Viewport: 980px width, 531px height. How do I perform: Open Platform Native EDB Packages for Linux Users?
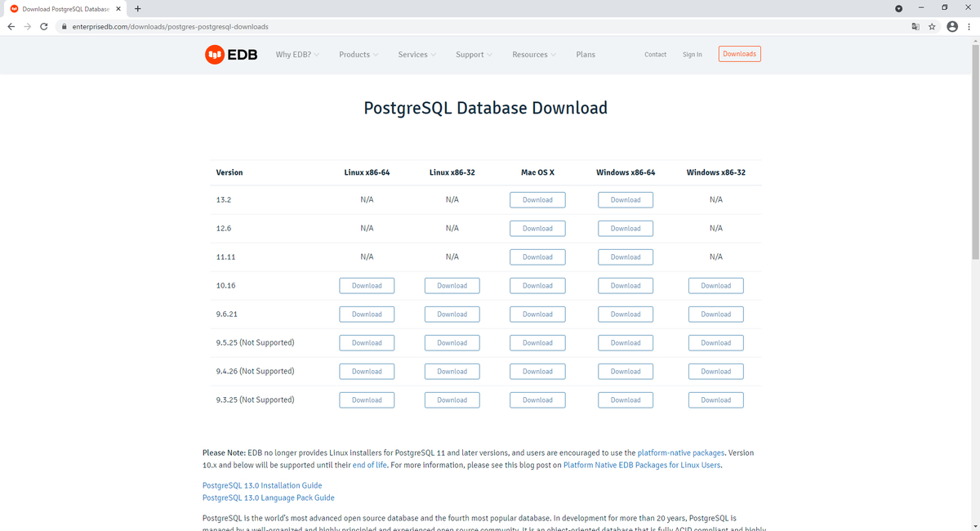click(643, 465)
